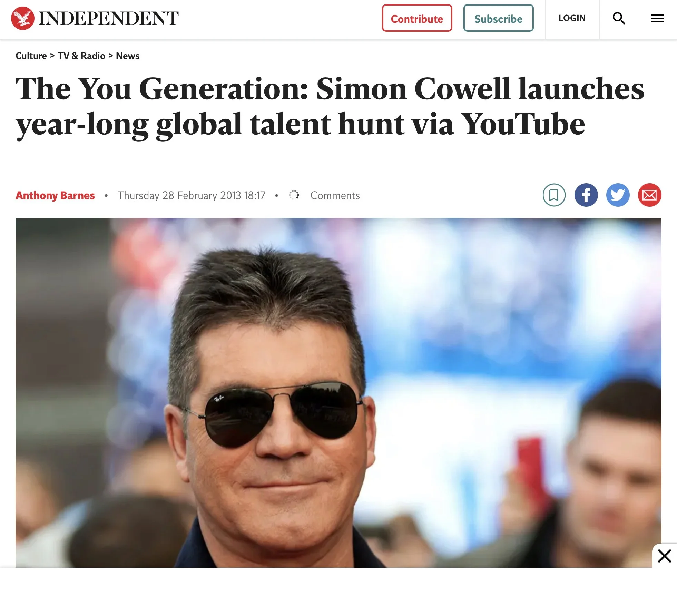Screen dimensions: 677x616
Task: Open the News breadcrumb link
Action: (x=128, y=56)
